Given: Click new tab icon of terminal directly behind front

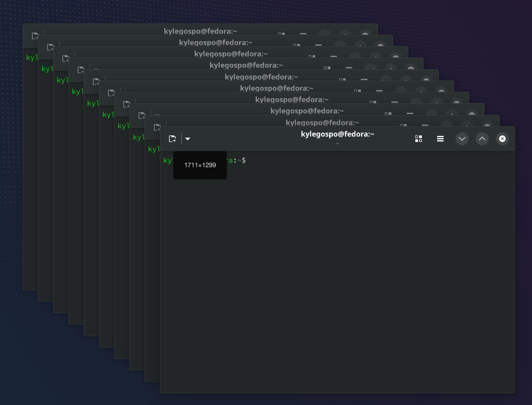Looking at the screenshot, I should click(157, 127).
